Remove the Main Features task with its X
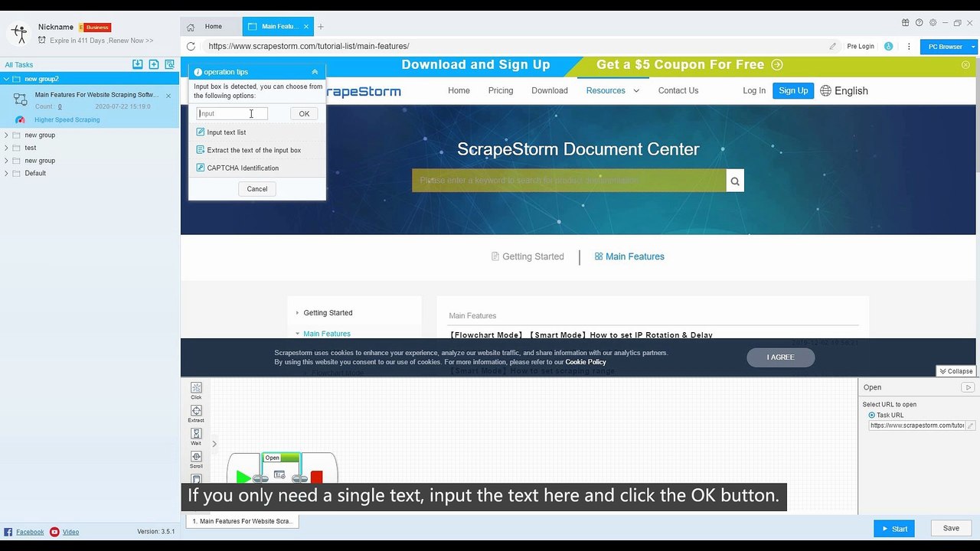 pyautogui.click(x=168, y=96)
